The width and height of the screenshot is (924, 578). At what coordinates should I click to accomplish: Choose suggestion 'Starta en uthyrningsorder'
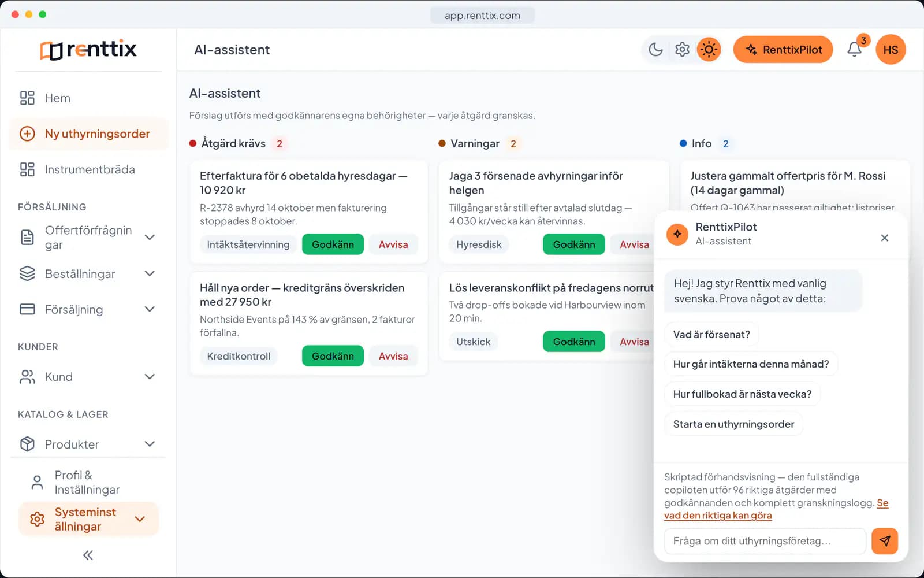click(x=733, y=424)
